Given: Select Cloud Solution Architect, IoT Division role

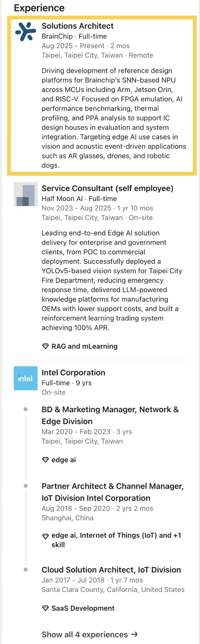Looking at the screenshot, I should click(x=111, y=570).
